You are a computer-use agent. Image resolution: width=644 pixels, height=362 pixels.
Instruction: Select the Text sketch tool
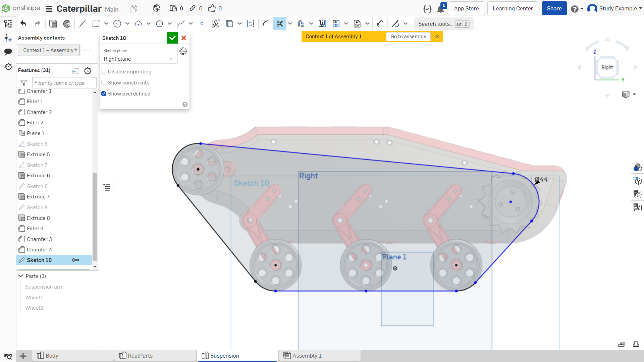tap(216, 24)
